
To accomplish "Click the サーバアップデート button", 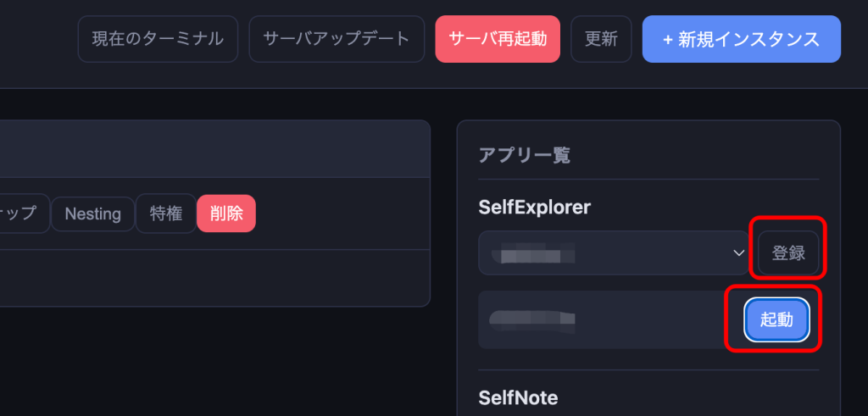I will coord(337,39).
